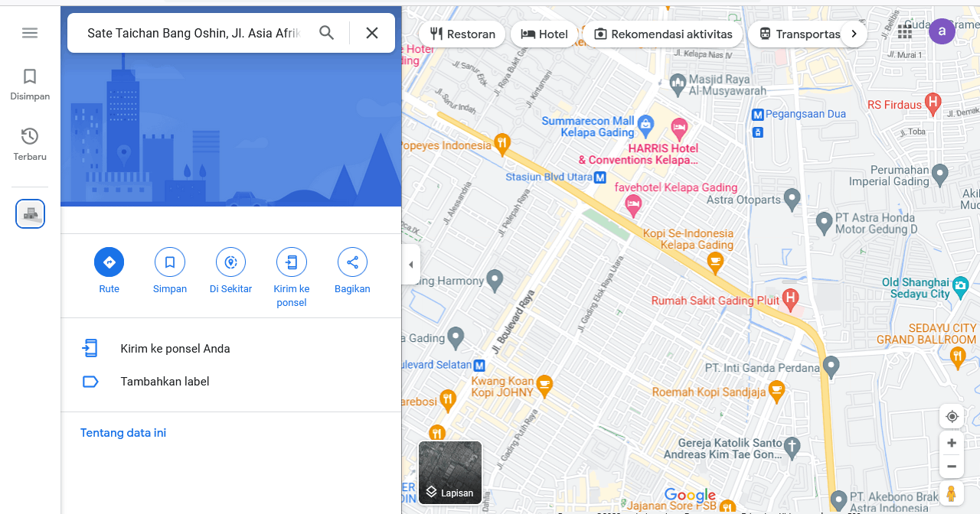Viewport: 980px width, 514px height.
Task: Open Google apps grid
Action: point(905,31)
